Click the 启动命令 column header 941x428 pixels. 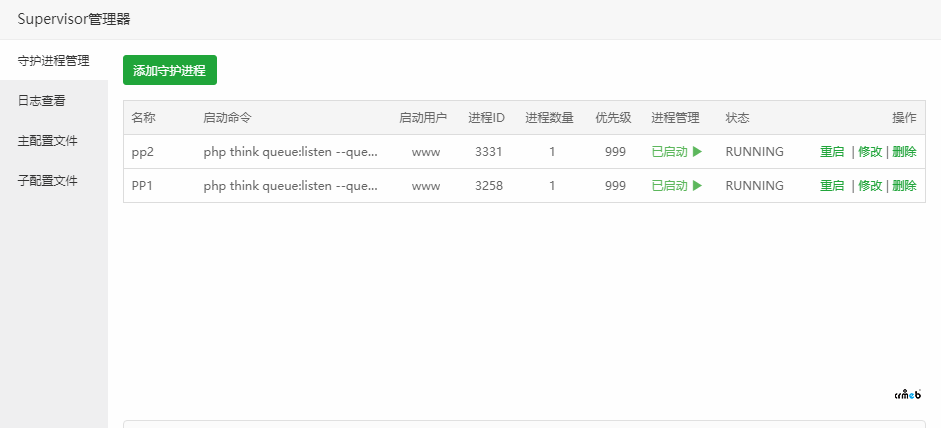(227, 118)
